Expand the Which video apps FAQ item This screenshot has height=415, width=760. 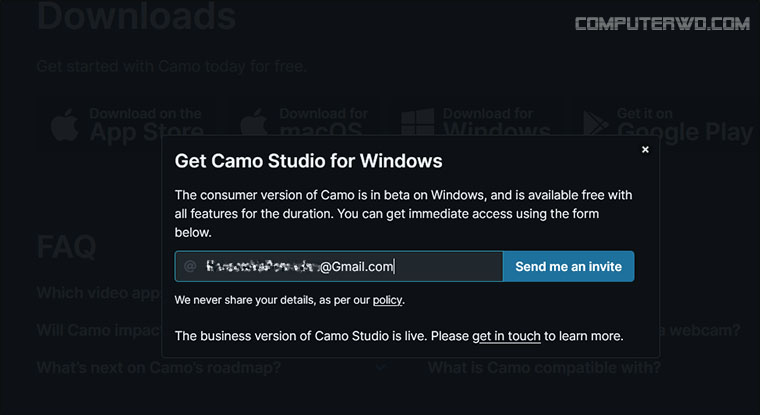pos(99,292)
